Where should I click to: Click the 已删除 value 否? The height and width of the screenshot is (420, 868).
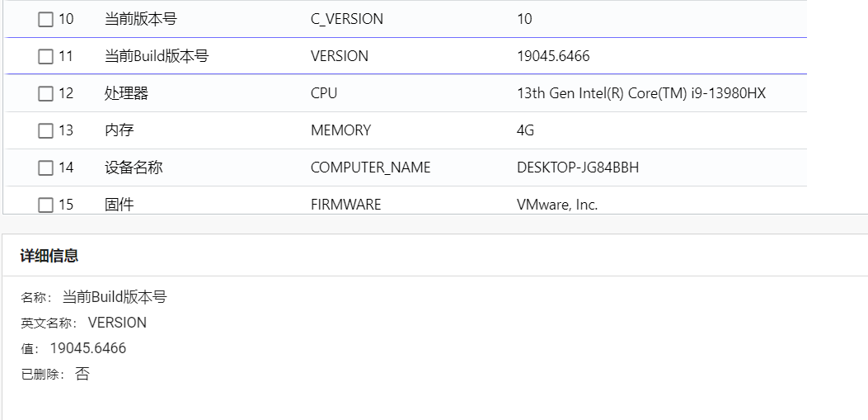(x=82, y=374)
